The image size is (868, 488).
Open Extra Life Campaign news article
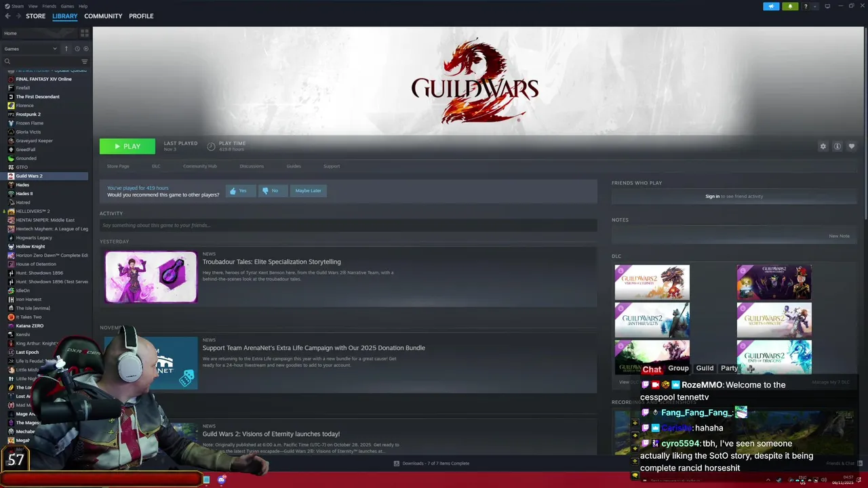click(x=313, y=348)
